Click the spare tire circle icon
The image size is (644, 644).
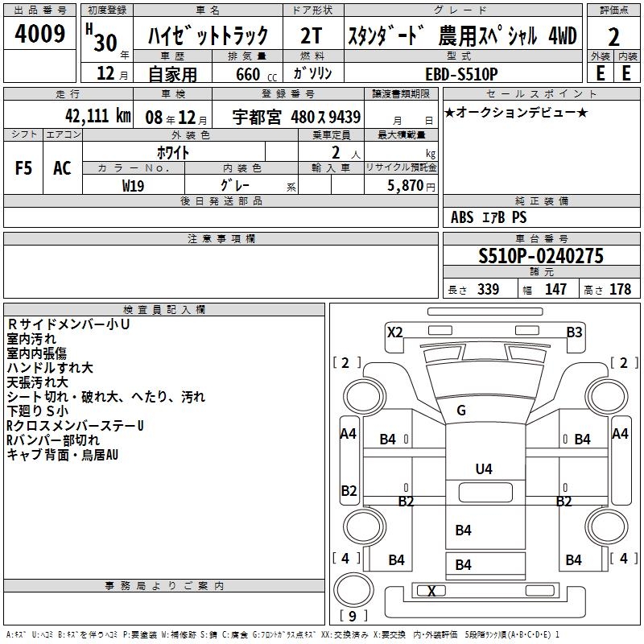coord(351,592)
